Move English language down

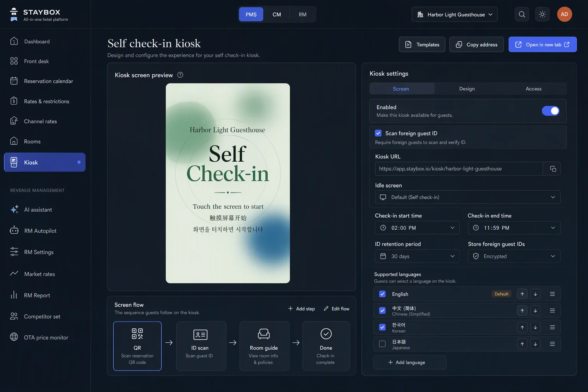pos(535,294)
